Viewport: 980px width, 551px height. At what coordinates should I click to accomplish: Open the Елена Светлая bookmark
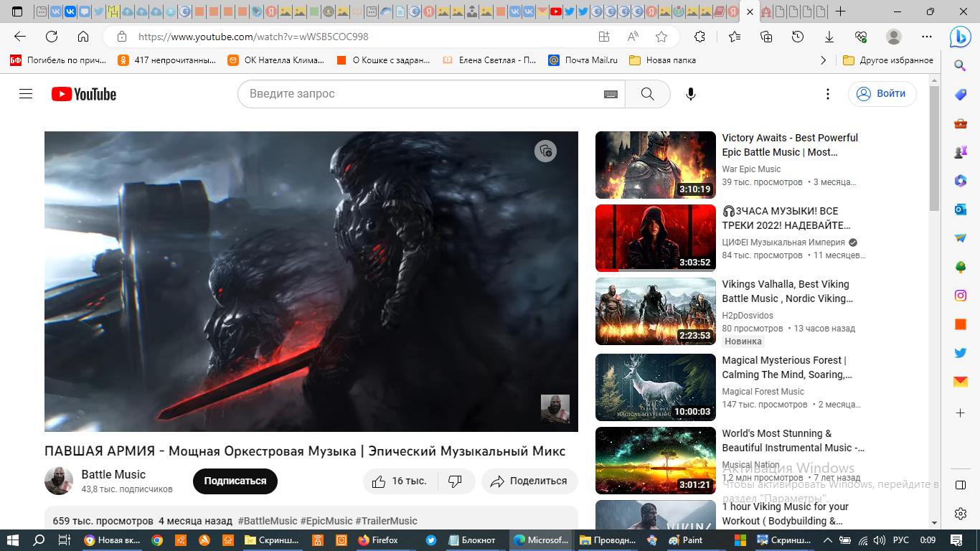click(489, 60)
